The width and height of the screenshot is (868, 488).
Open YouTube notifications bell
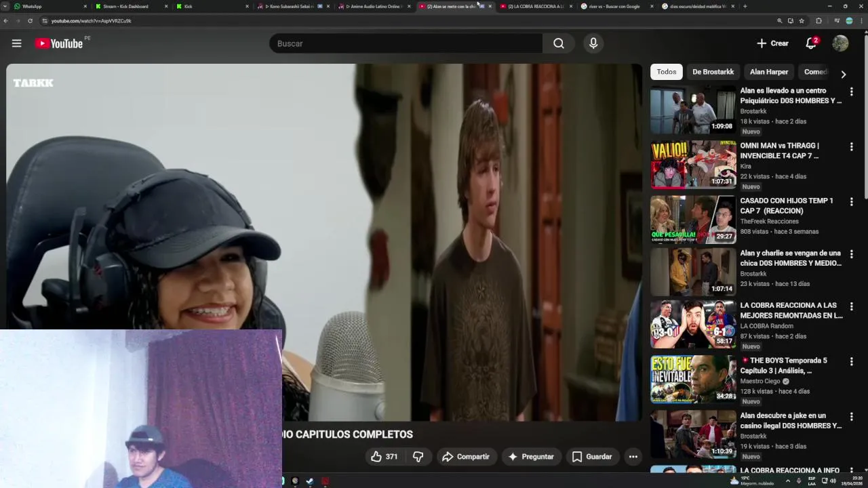click(811, 43)
